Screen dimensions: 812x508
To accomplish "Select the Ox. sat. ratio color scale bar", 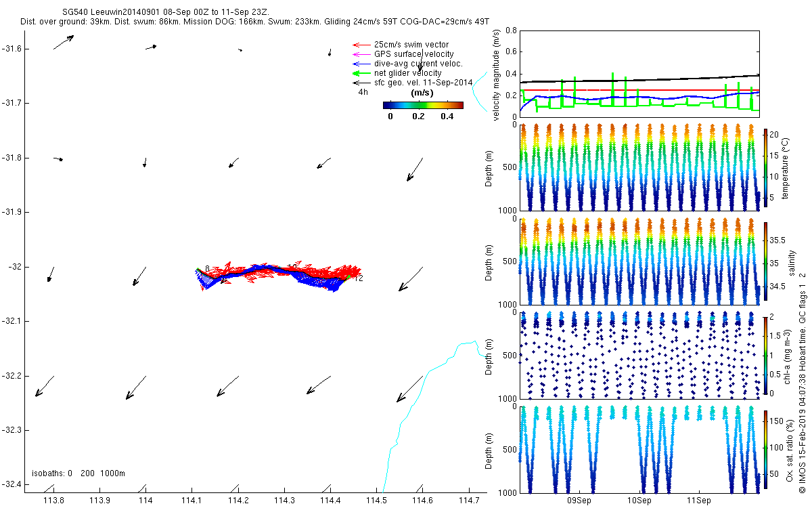I will [x=765, y=449].
